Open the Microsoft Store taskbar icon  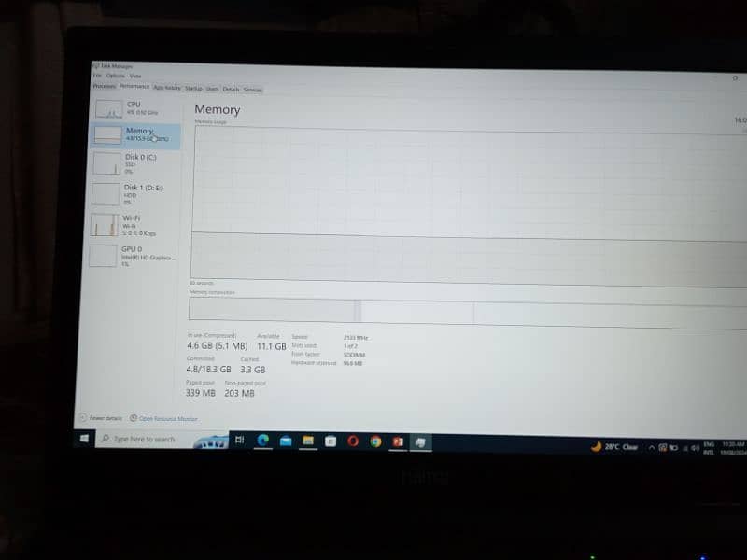point(331,441)
